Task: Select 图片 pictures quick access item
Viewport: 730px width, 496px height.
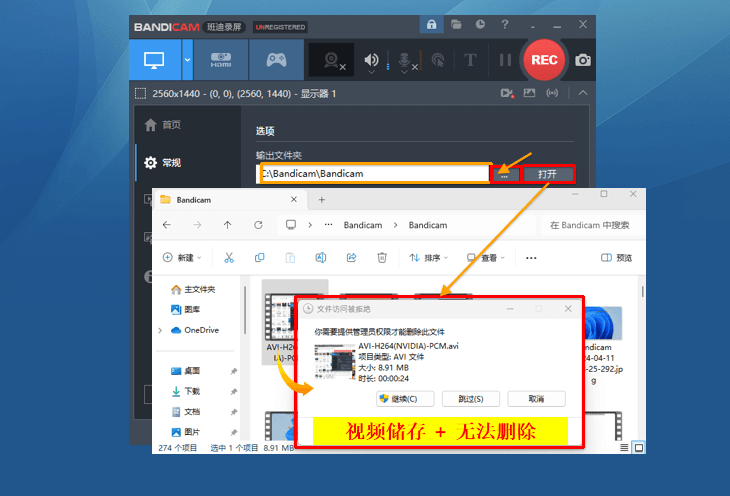Action: click(186, 432)
